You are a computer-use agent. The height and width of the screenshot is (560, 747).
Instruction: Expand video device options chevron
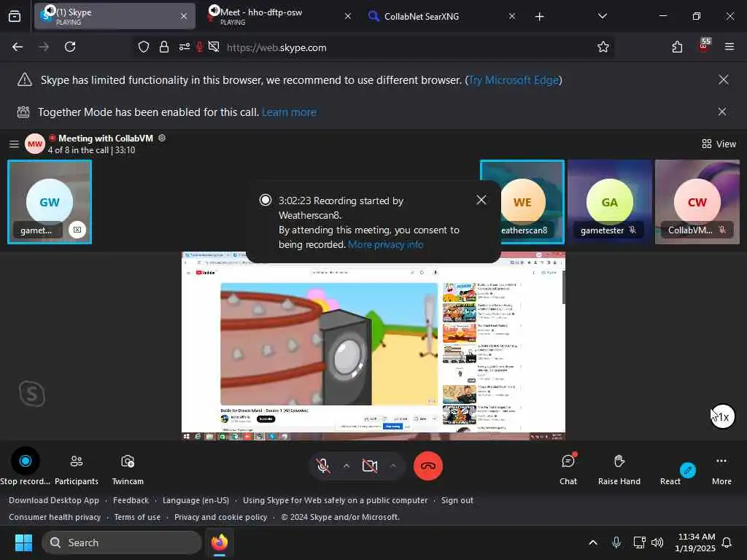[x=393, y=466]
